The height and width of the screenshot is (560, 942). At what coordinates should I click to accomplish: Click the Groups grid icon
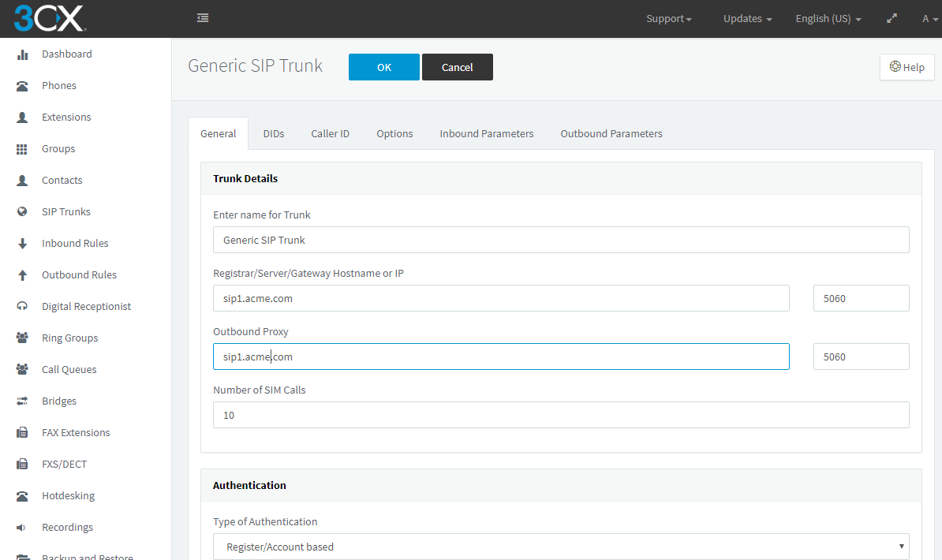[x=22, y=149]
